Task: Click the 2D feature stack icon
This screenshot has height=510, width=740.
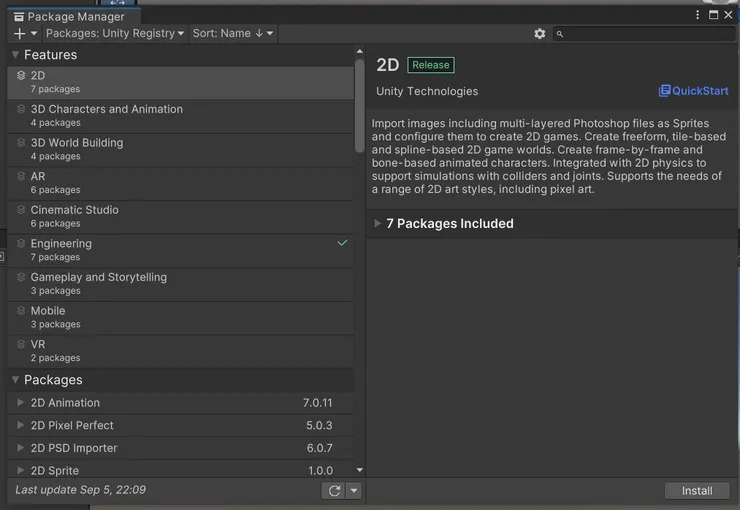Action: 21,76
